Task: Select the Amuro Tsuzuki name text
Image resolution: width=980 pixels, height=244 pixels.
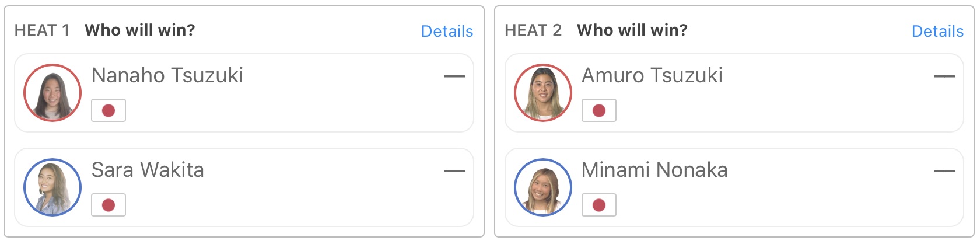Action: click(652, 75)
